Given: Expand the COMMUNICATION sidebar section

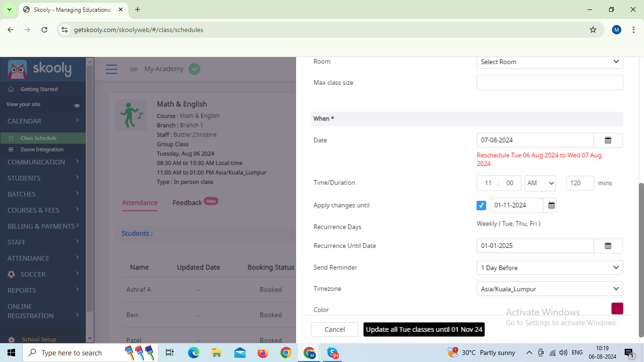Looking at the screenshot, I should click(43, 162).
